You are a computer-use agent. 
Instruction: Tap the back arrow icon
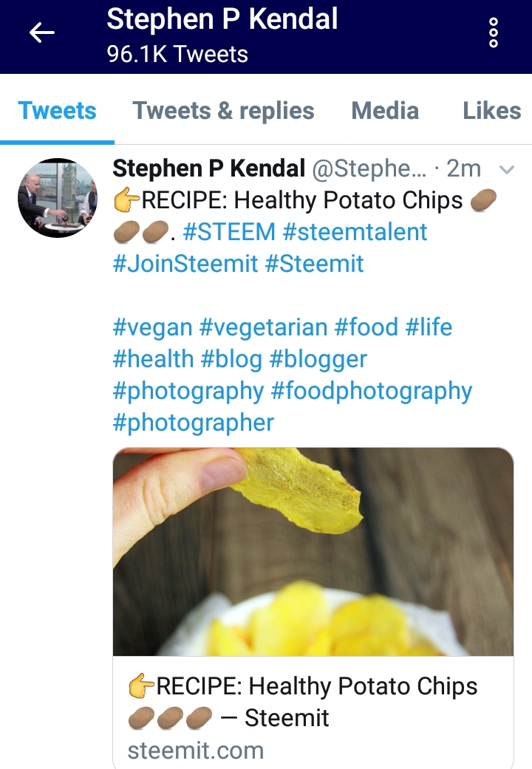[x=42, y=33]
